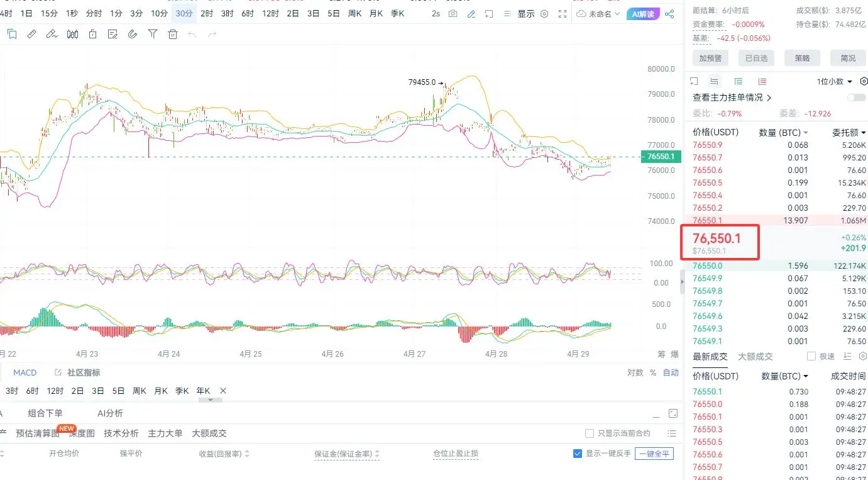Open the 大额成交 tab beside 最新成交
Viewport: 868px width, 480px height.
[x=755, y=356]
